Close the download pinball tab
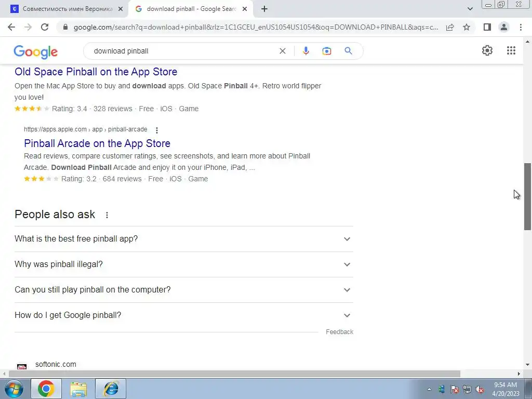This screenshot has width=532, height=399. pos(245,9)
